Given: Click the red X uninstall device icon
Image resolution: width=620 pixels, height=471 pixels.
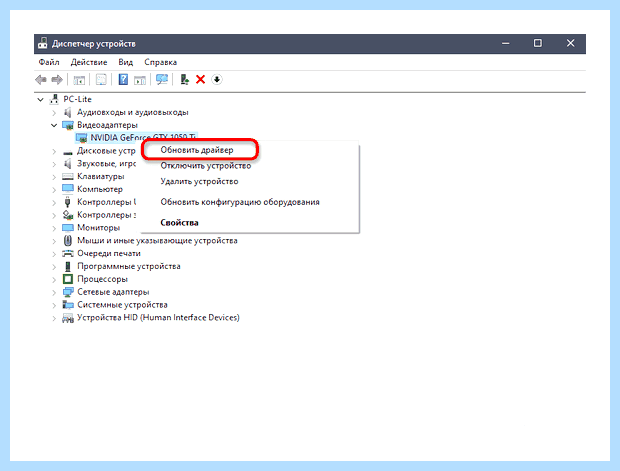Looking at the screenshot, I should pyautogui.click(x=200, y=80).
